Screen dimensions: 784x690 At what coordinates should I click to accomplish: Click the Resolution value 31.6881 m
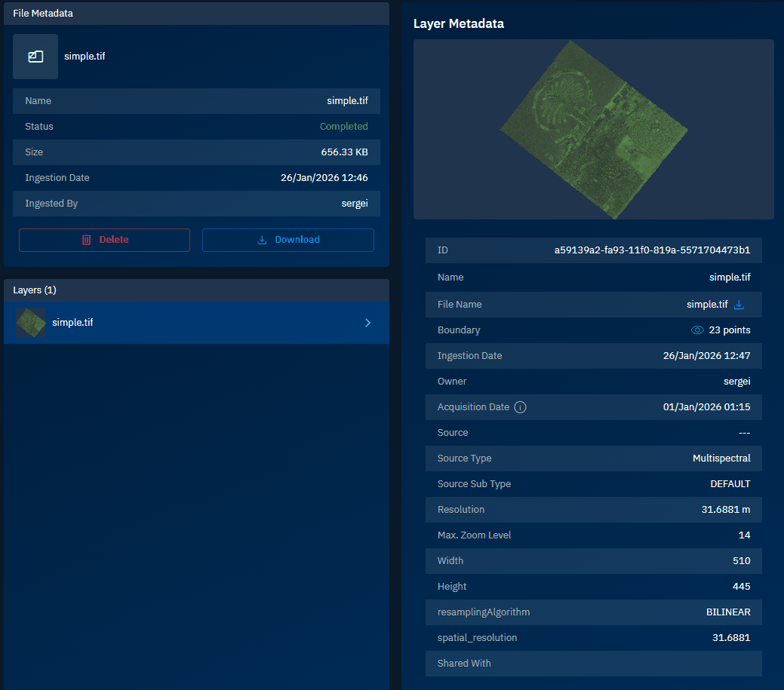725,510
